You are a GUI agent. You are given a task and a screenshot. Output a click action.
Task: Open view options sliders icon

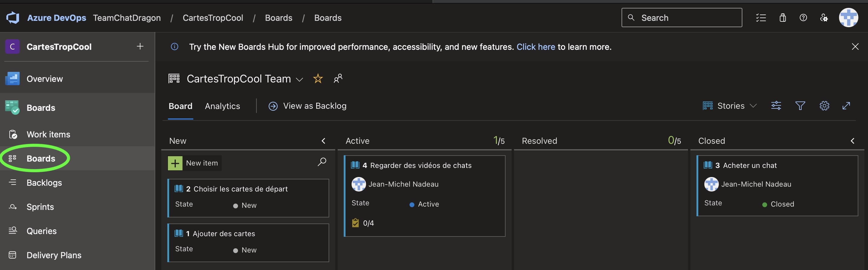click(776, 106)
